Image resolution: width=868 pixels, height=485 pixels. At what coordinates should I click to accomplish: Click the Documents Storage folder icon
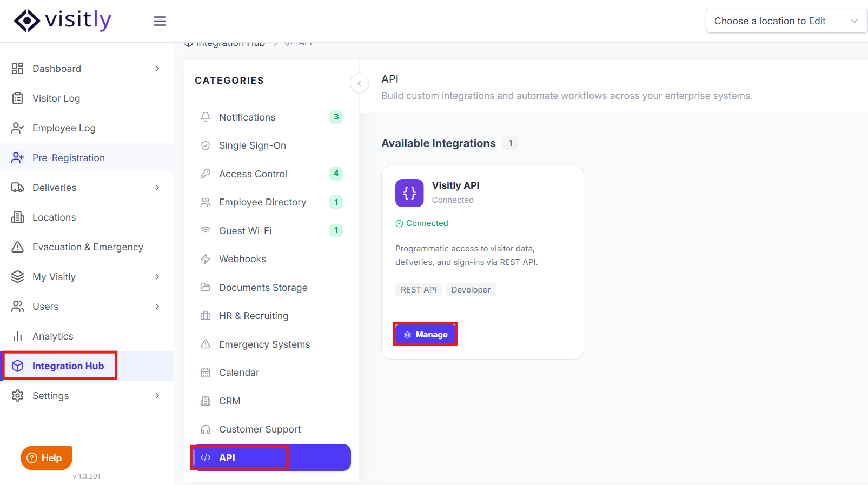pyautogui.click(x=206, y=287)
